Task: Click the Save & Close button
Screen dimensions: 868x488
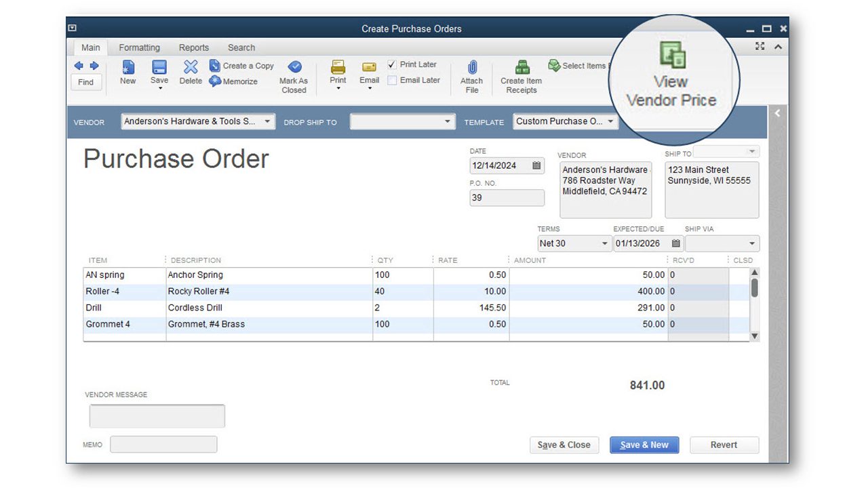Action: point(564,445)
